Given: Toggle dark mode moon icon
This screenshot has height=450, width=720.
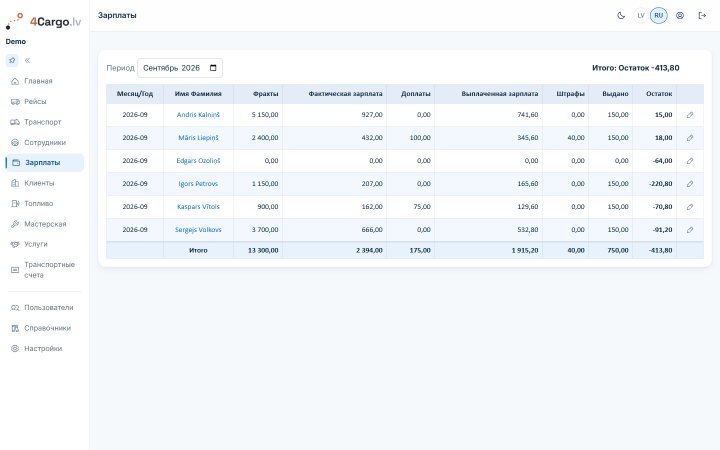Looking at the screenshot, I should [x=621, y=16].
